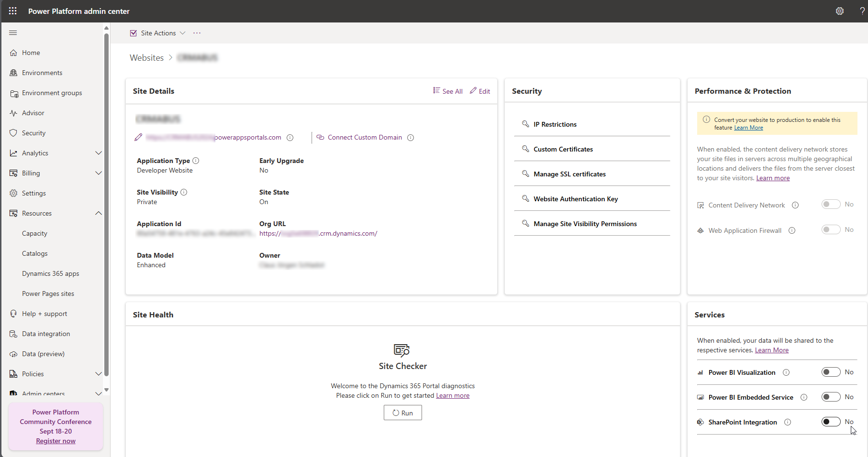Open the app launcher waffle icon
The image size is (868, 457).
coord(13,11)
